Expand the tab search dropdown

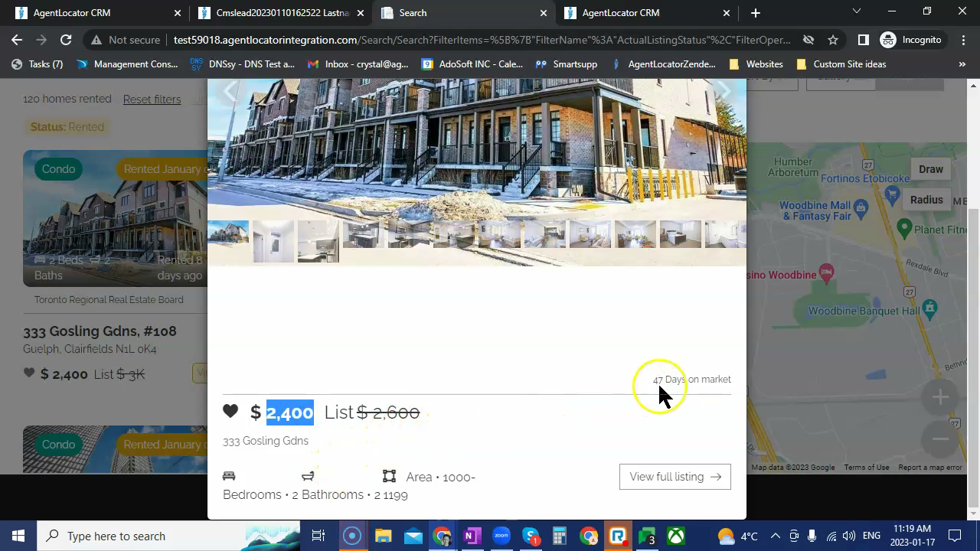(x=857, y=11)
